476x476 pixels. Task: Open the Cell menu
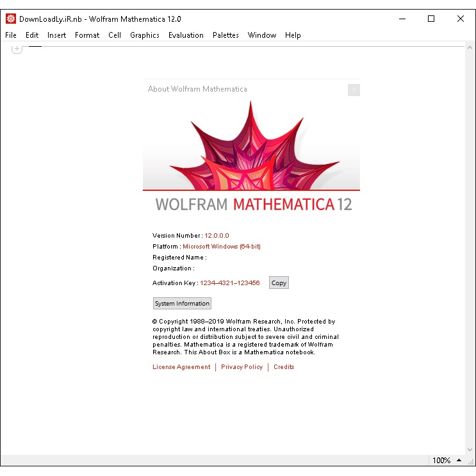tap(115, 35)
